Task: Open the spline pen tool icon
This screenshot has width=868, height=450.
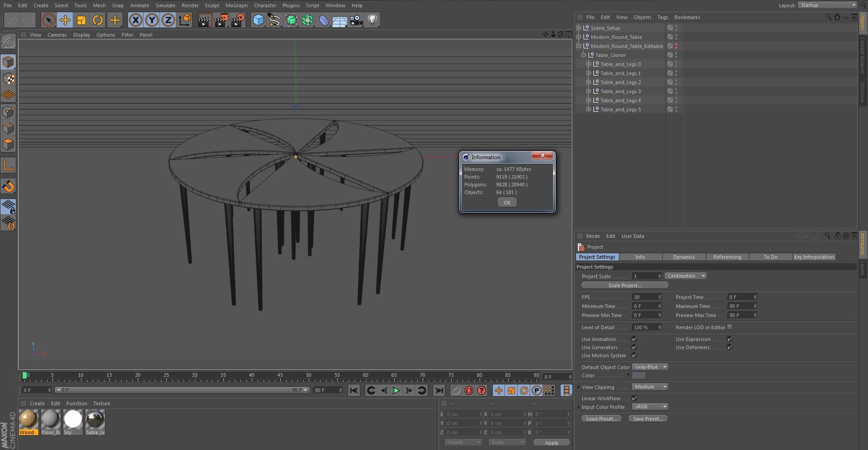Action: (274, 20)
